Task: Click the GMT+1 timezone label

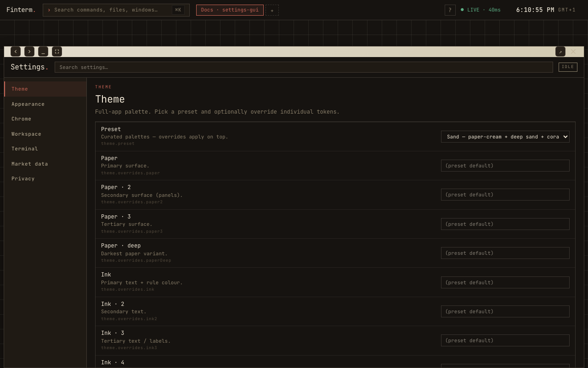Action: click(x=567, y=10)
